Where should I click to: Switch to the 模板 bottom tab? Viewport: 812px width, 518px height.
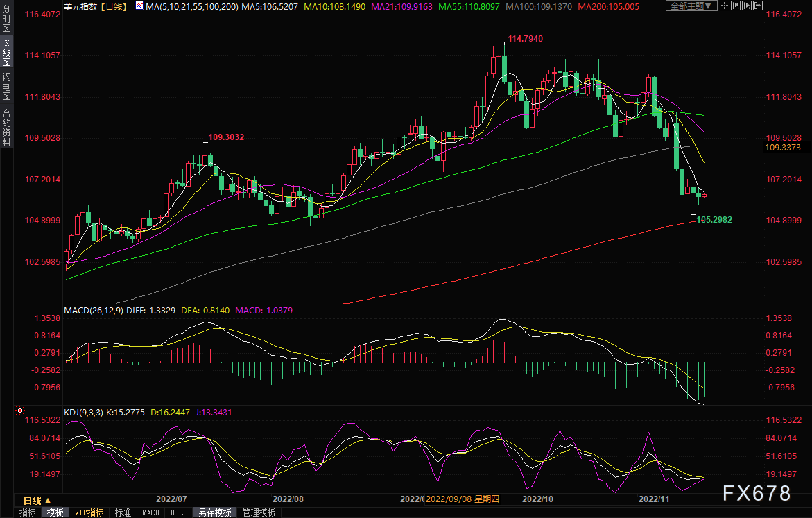[x=55, y=512]
